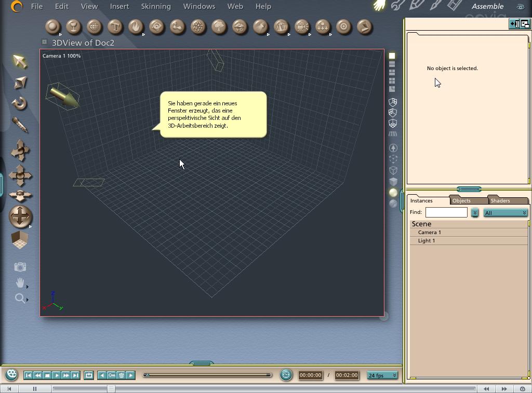Toggle loop playback button
The height and width of the screenshot is (393, 532).
click(x=89, y=375)
